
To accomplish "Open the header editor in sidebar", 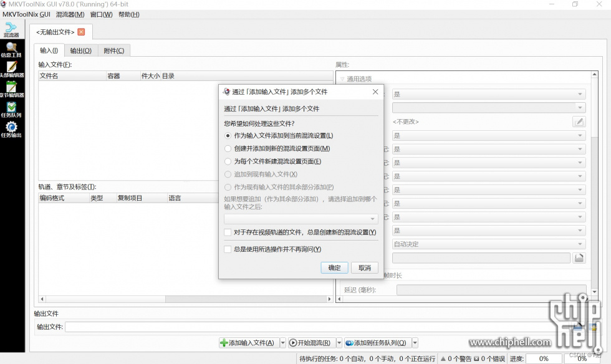I will tap(12, 70).
